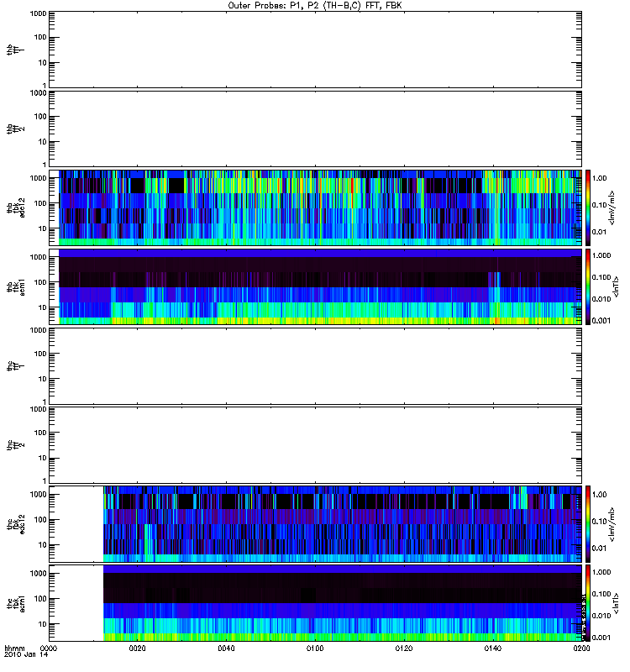This screenshot has width=630, height=672.
Task: Click the 'thc fff 2' y-axis label
Action: 15,445
